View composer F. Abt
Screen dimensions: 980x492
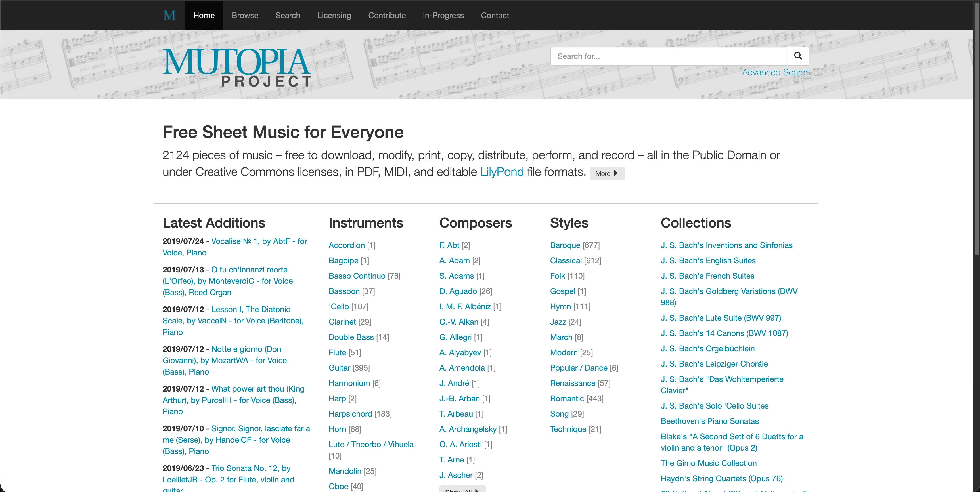point(449,245)
